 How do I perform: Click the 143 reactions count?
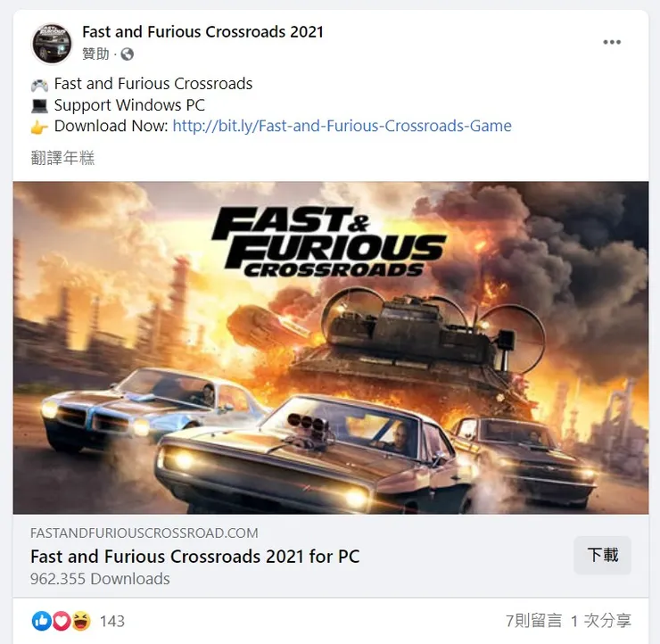point(112,622)
